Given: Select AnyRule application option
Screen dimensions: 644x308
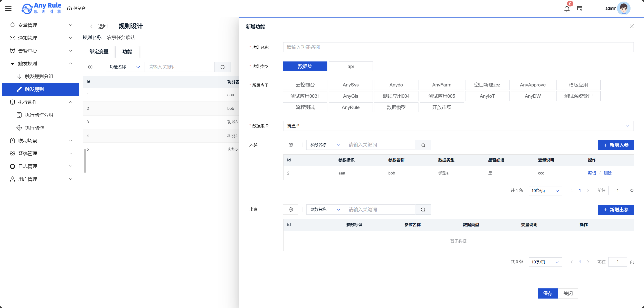Looking at the screenshot, I should pos(351,107).
